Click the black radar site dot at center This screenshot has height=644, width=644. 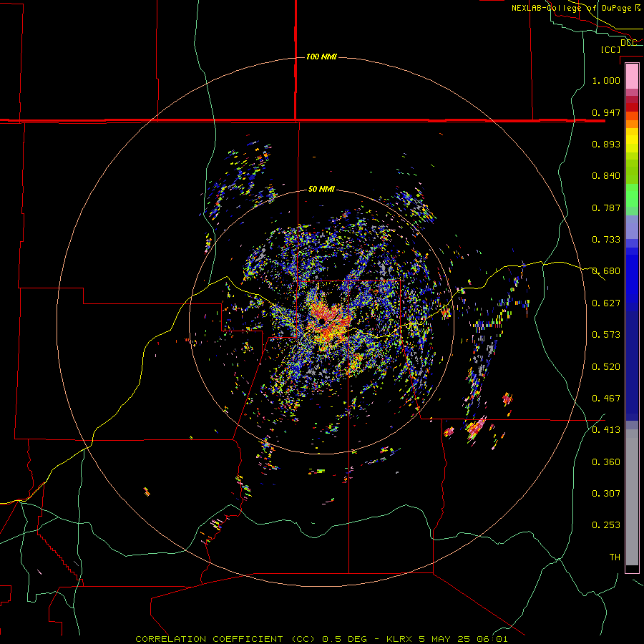point(323,321)
